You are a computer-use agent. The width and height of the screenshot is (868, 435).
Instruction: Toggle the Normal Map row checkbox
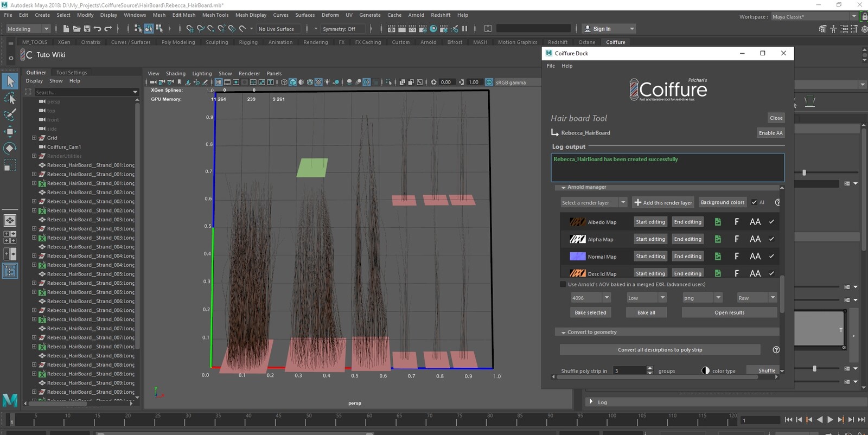click(x=771, y=257)
